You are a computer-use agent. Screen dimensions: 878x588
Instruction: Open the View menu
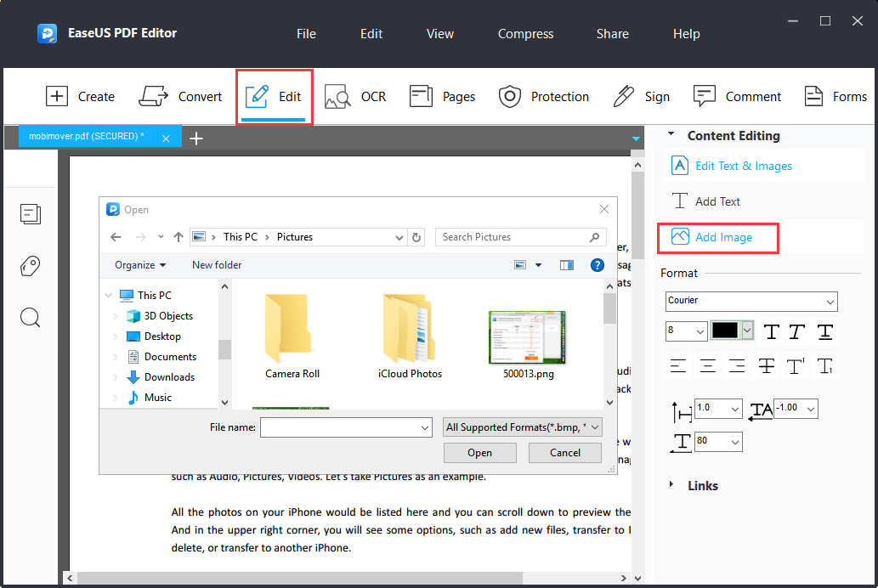440,34
